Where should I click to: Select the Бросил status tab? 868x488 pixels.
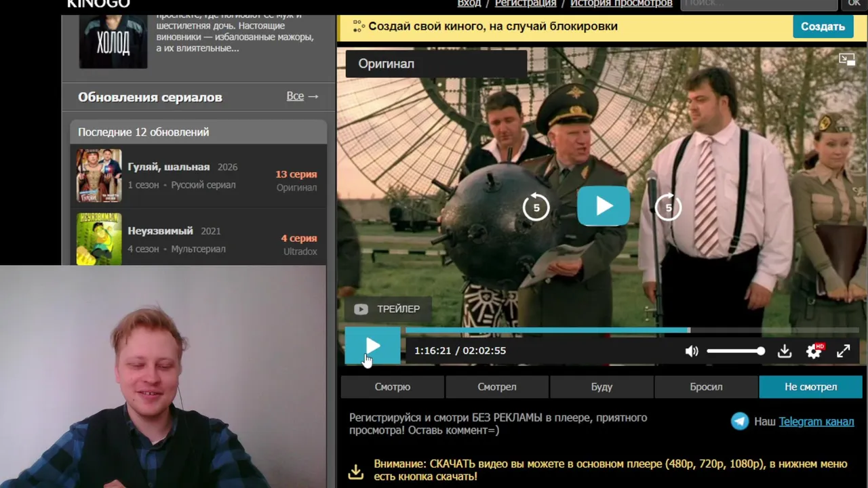(x=706, y=387)
